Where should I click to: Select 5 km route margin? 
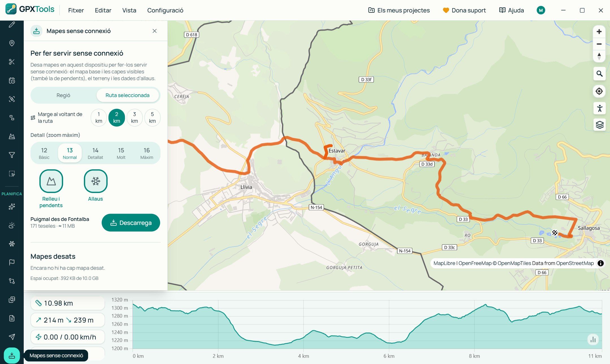[x=152, y=117]
